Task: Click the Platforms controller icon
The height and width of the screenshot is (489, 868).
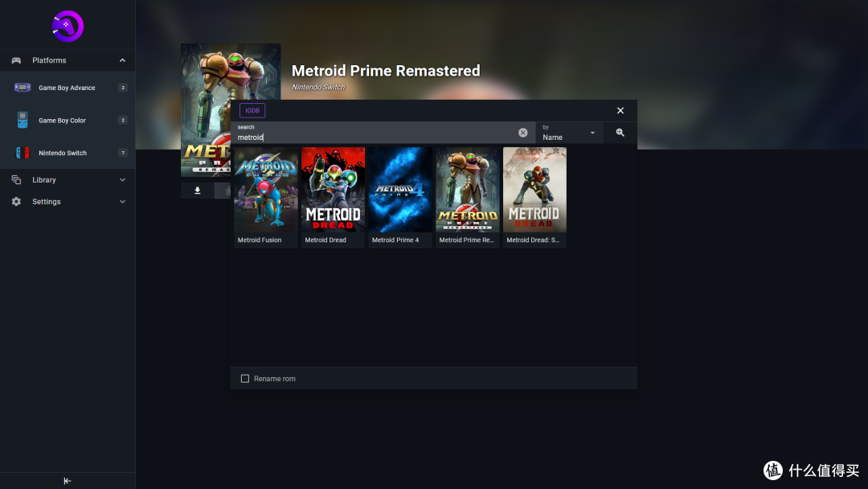Action: pyautogui.click(x=16, y=60)
